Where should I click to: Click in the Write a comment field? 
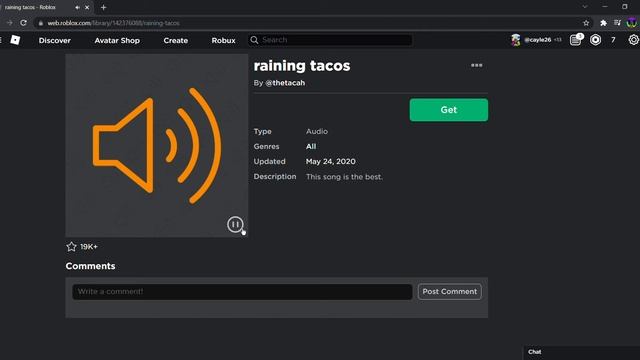(242, 292)
